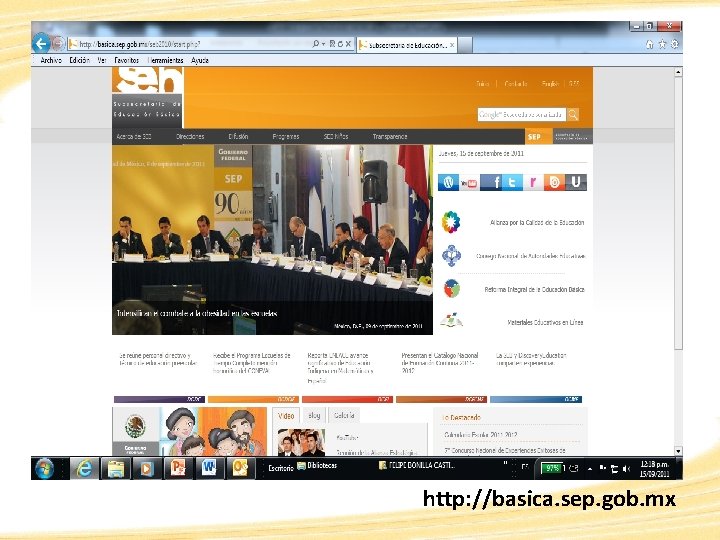Image resolution: width=720 pixels, height=540 pixels.
Task: Open the orange circular social icon
Action: click(554, 183)
